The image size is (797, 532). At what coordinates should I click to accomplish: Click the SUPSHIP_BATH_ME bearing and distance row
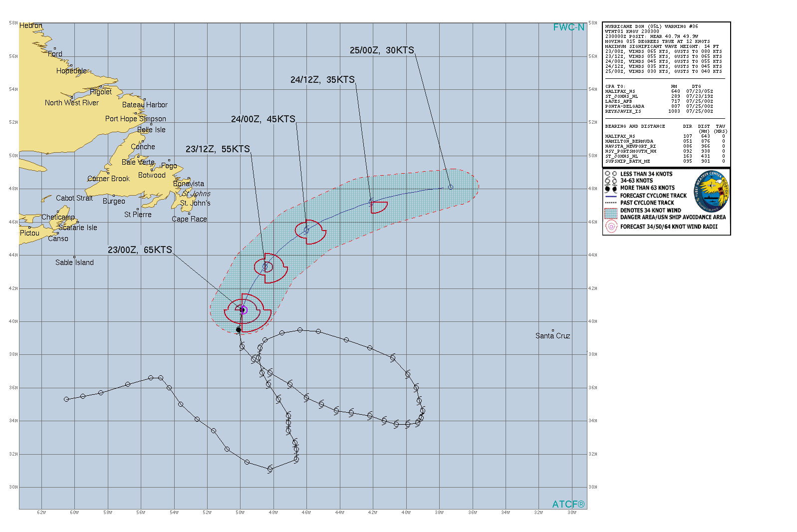pos(665,161)
